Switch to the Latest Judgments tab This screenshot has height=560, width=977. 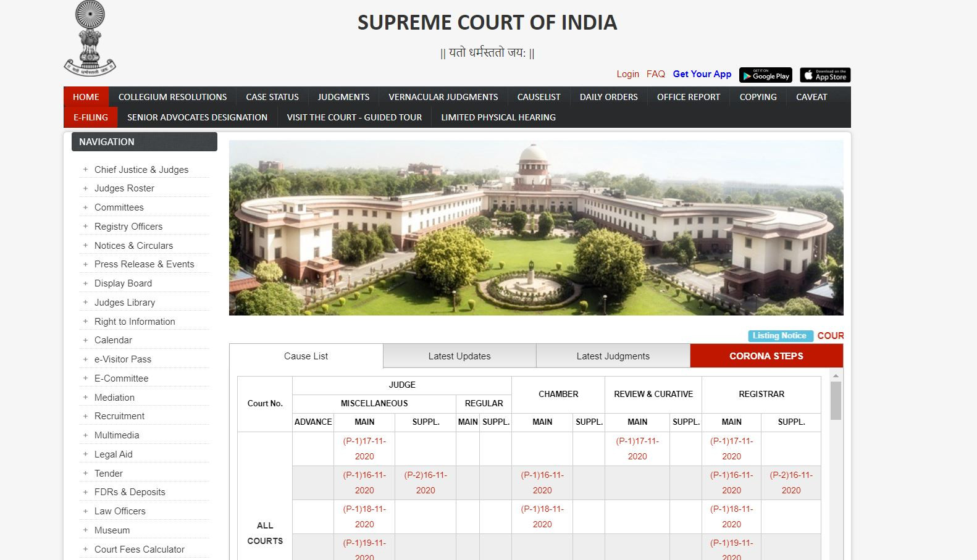point(613,356)
